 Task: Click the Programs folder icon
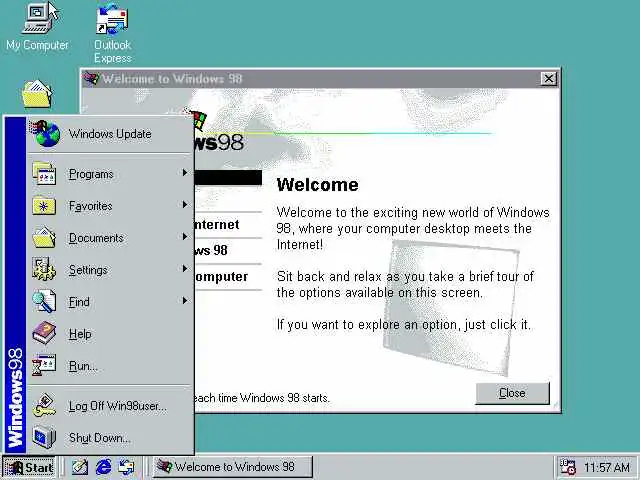pos(44,173)
